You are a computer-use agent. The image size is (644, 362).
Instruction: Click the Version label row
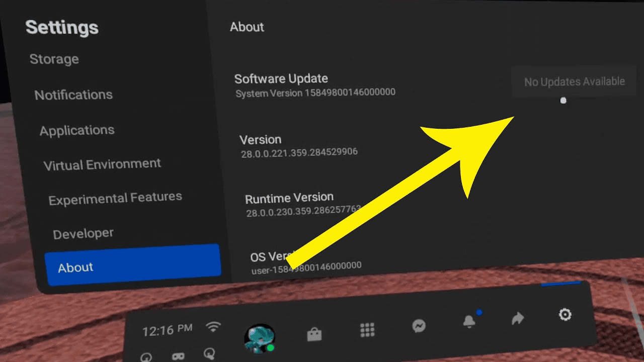pos(261,139)
